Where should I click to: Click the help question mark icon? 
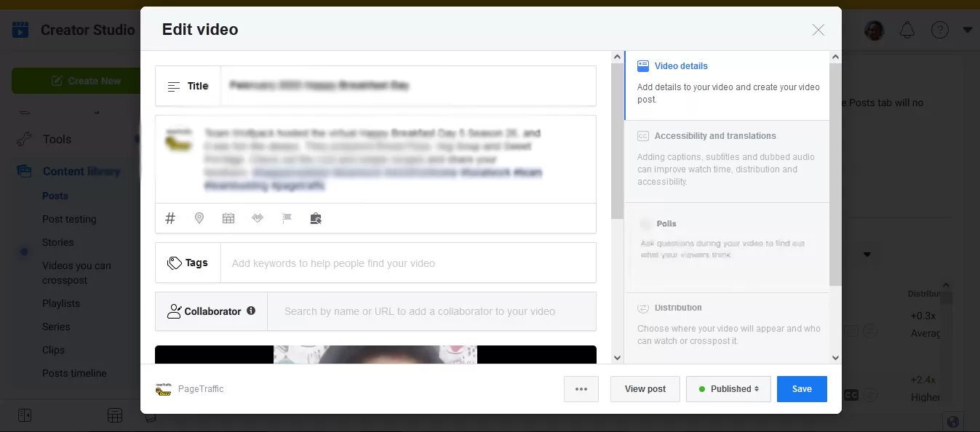click(x=940, y=30)
